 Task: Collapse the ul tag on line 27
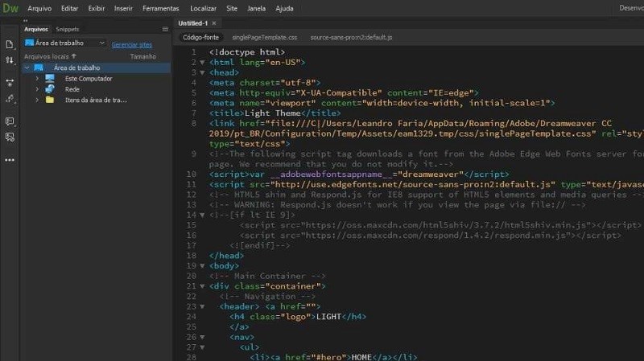point(202,347)
